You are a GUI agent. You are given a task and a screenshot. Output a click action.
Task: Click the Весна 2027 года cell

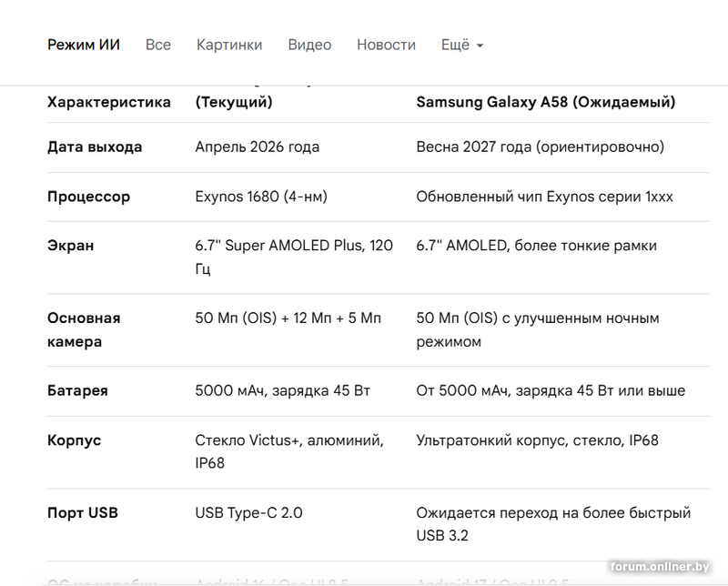tap(541, 146)
